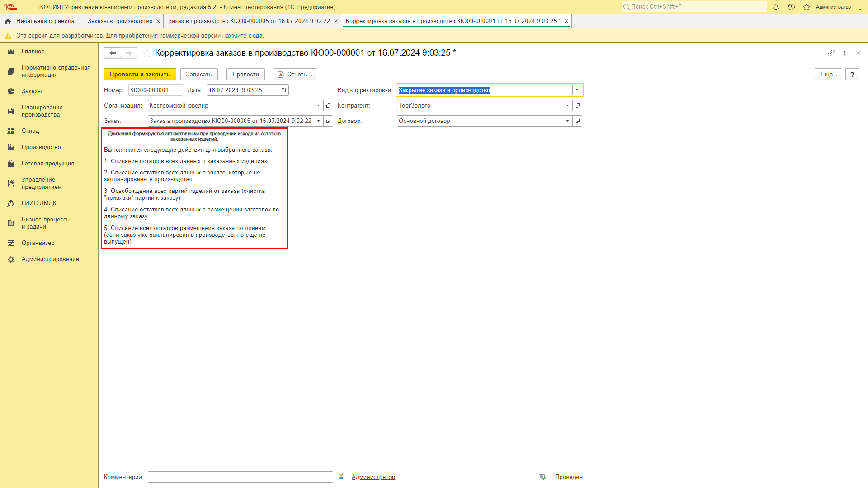Viewport: 868px width, 488px height.
Task: Expand Договор dropdown arrow
Action: click(x=567, y=121)
